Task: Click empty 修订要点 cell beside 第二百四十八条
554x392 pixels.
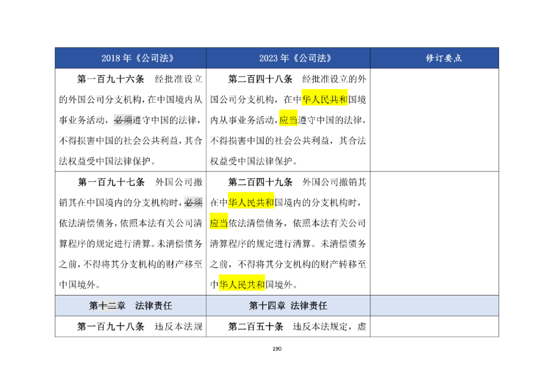Action: pos(434,120)
